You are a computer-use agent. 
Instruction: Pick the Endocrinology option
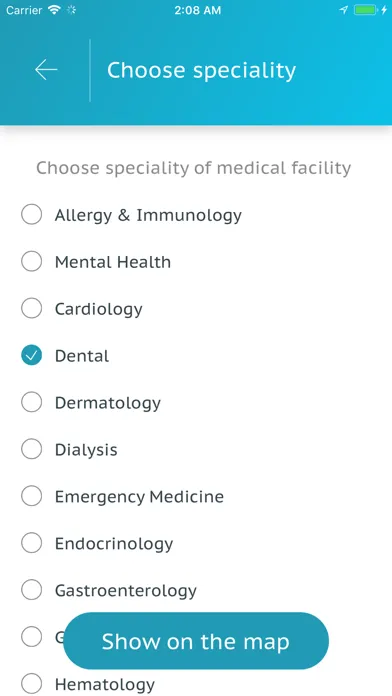click(32, 543)
